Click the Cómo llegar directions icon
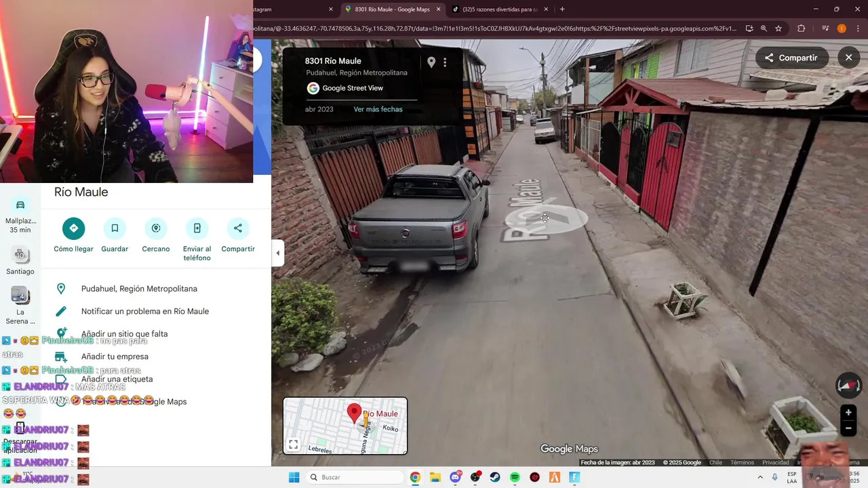868x488 pixels. [x=74, y=228]
